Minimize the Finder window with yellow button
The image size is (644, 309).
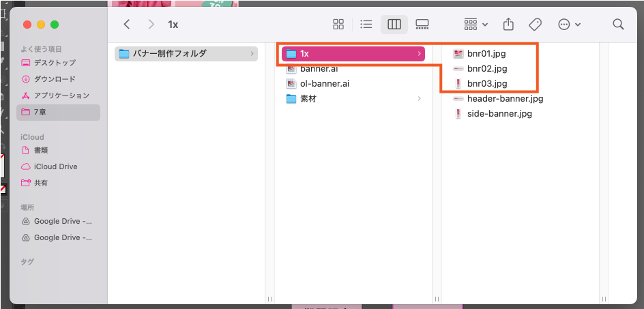pyautogui.click(x=41, y=25)
